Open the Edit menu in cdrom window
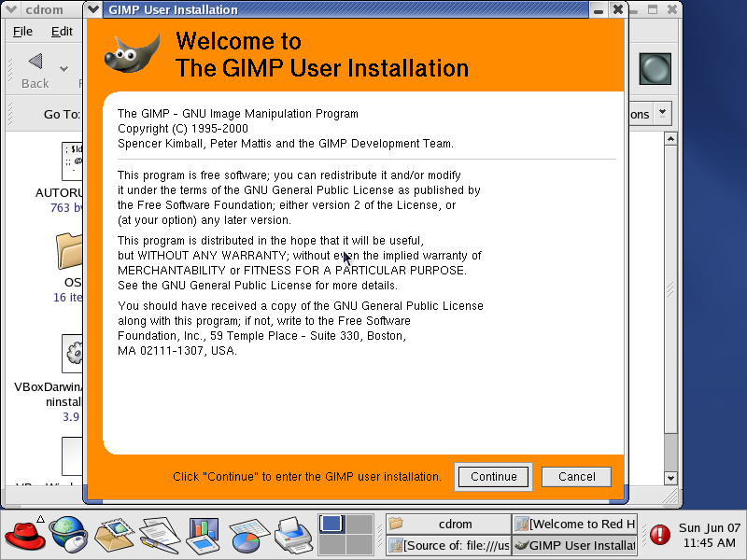Screen dimensions: 747x560 (x=62, y=32)
